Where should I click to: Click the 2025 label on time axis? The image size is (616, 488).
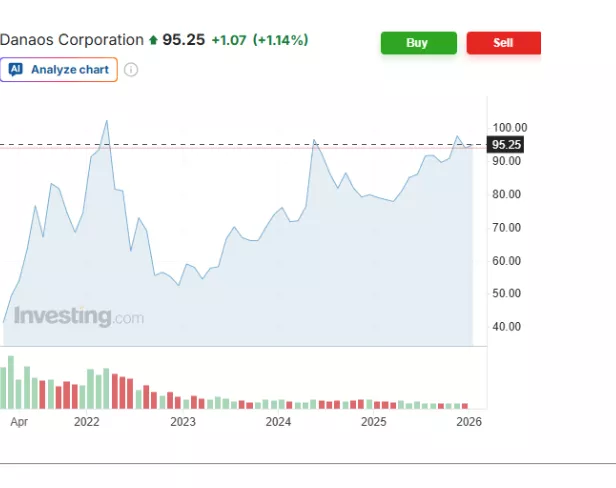tap(373, 422)
